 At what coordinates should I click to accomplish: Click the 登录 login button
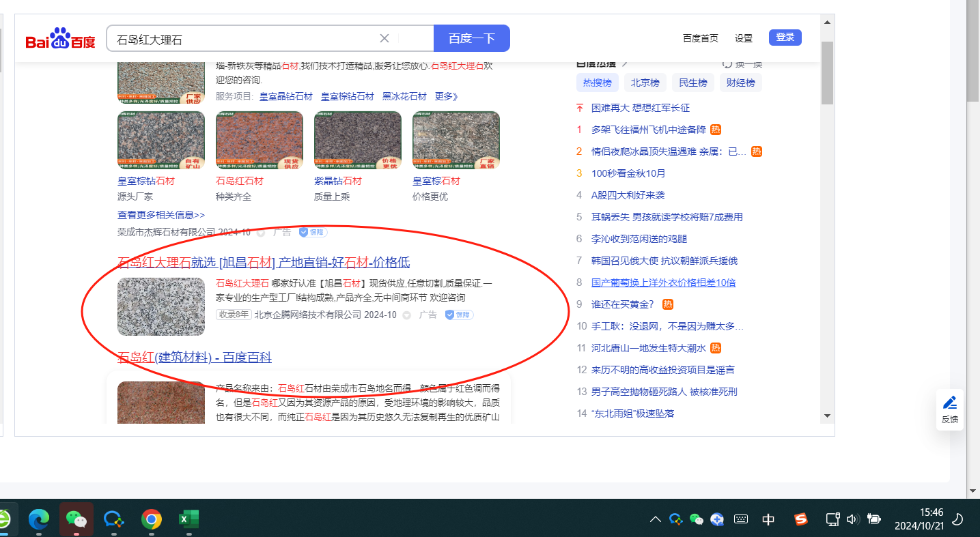pyautogui.click(x=785, y=38)
